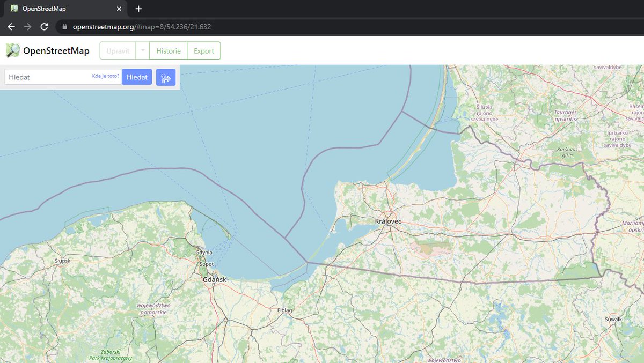This screenshot has height=363, width=644.
Task: Click the OpenStreetMap magnifier logo icon
Action: (x=13, y=51)
